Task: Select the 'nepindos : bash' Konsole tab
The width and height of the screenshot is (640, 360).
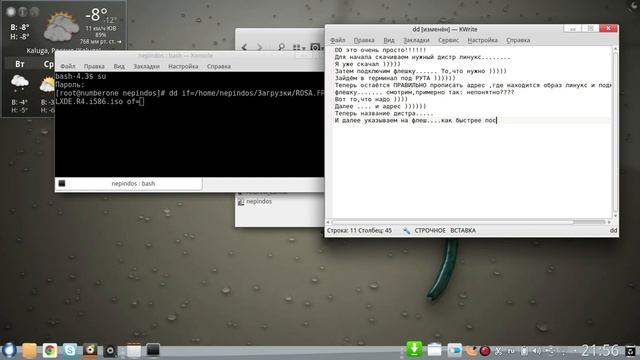Action: point(129,184)
